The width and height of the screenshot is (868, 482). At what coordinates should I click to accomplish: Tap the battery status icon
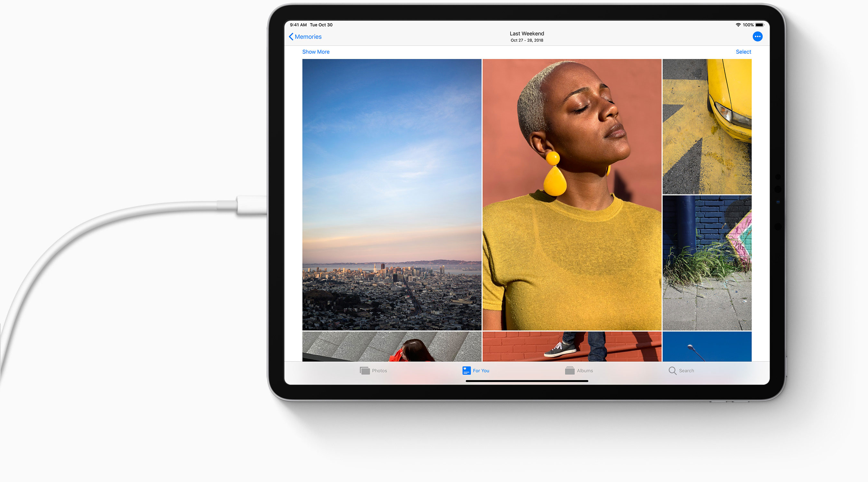(x=759, y=24)
